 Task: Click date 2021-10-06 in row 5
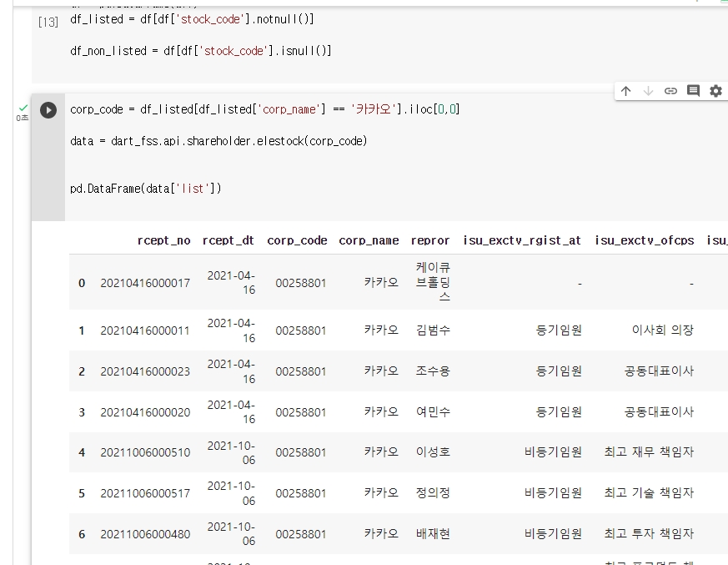(x=231, y=493)
